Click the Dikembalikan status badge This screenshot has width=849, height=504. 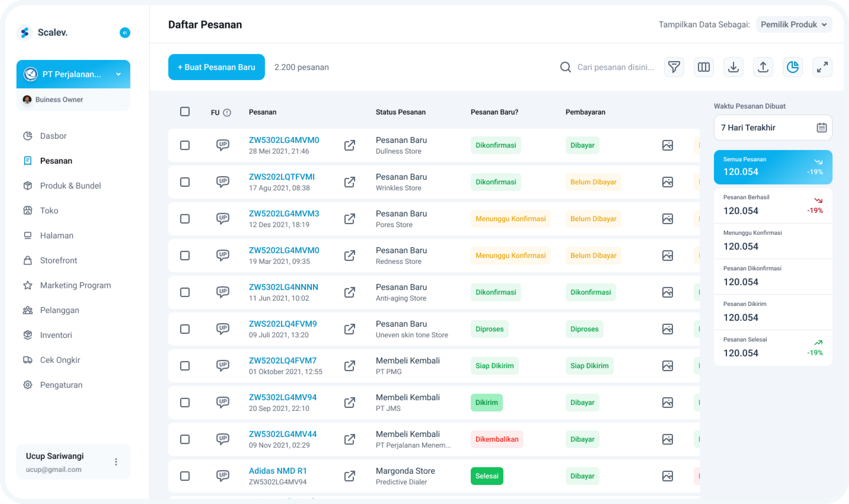497,439
